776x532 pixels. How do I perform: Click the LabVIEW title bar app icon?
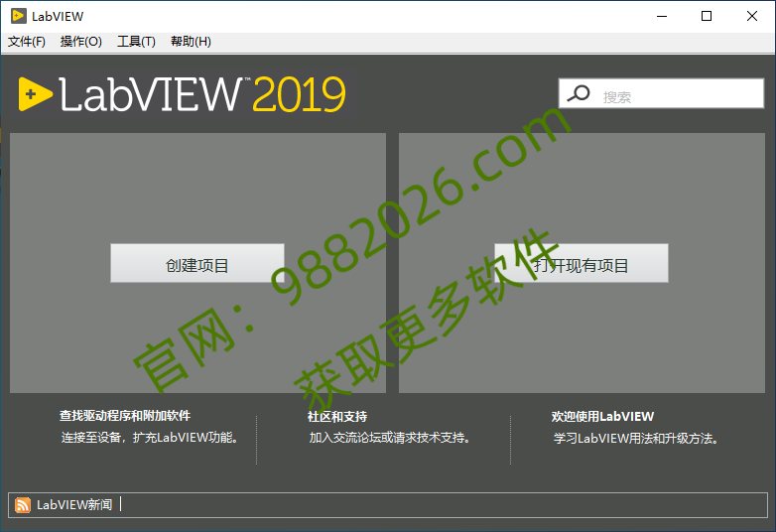click(18, 16)
